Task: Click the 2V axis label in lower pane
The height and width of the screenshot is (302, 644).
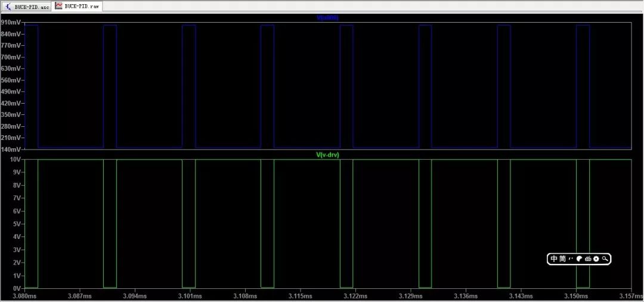Action: (x=17, y=263)
